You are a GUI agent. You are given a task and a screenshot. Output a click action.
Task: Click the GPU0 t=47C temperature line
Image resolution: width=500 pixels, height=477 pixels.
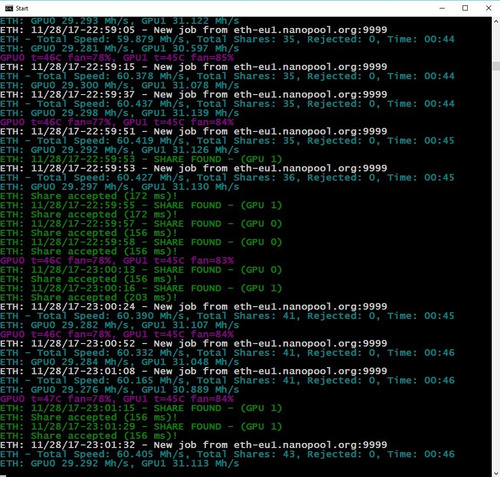117,399
